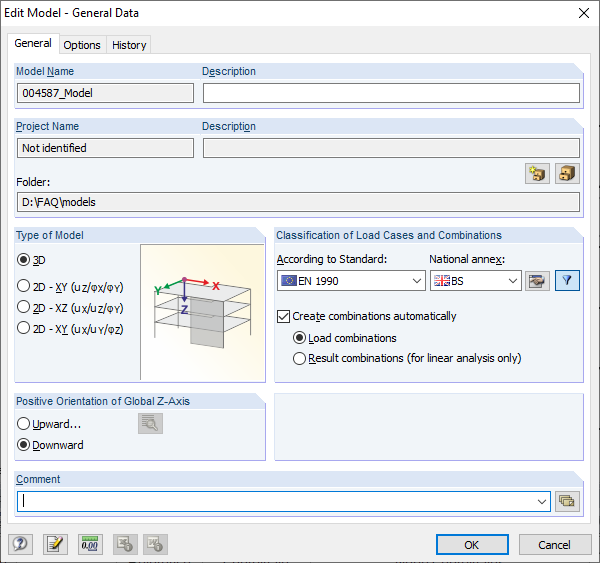Click the create new project folder icon
Viewport: 600px width, 563px height.
pos(537,173)
